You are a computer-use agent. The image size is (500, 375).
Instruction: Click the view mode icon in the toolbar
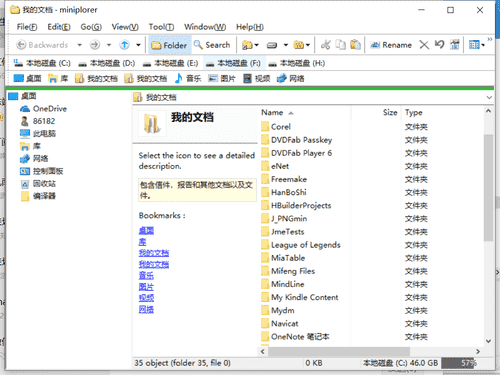point(474,45)
